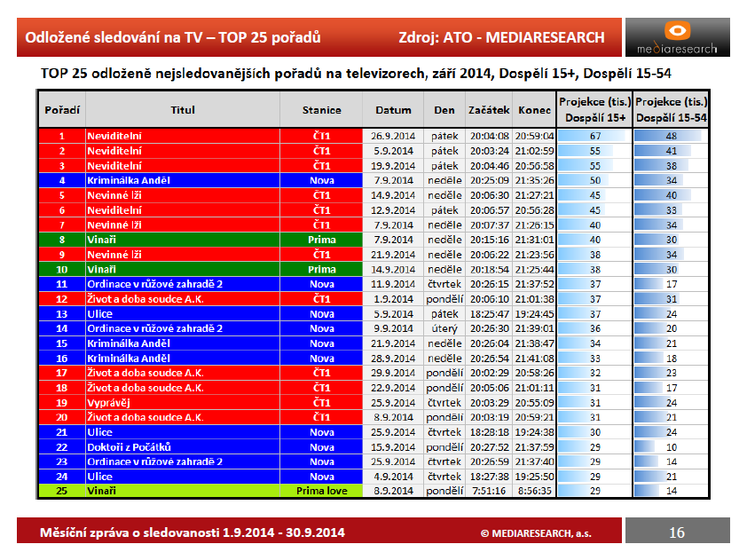Click the mediaresearch logo
Screen dimensions: 747x560
(677, 37)
